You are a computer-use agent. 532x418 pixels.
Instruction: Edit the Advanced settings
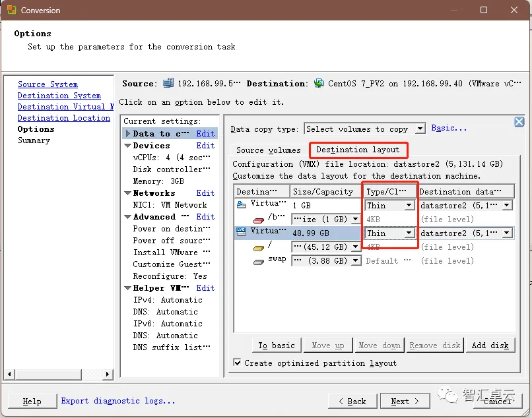coord(205,217)
